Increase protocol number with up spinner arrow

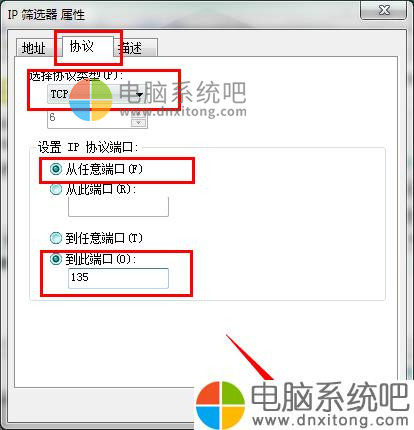pos(139,114)
